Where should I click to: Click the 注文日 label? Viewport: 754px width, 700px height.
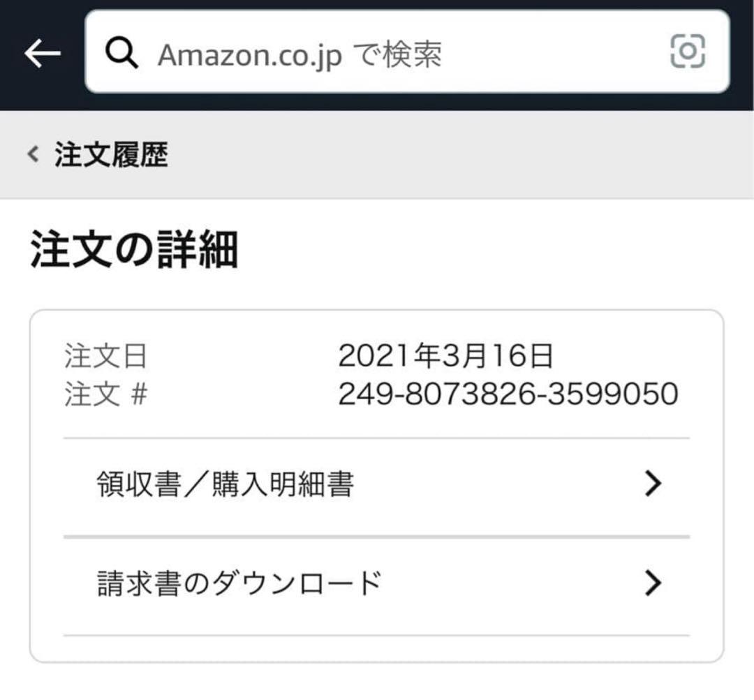(x=105, y=356)
